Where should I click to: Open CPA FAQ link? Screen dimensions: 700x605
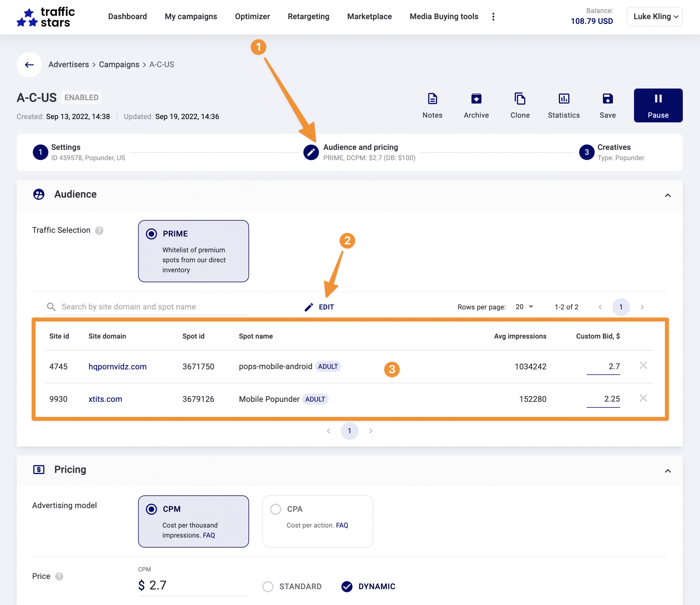tap(342, 525)
